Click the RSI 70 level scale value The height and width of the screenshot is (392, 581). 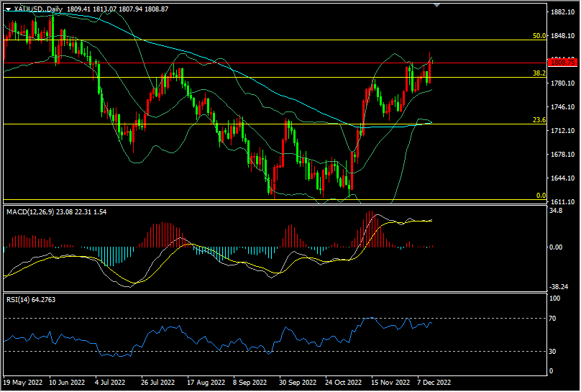(554, 318)
